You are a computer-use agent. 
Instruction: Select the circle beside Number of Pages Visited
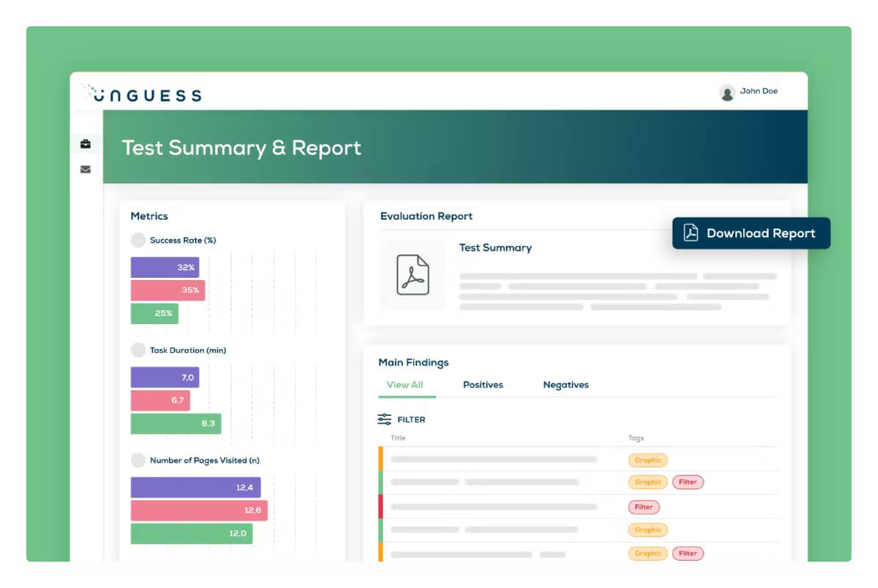pos(138,460)
